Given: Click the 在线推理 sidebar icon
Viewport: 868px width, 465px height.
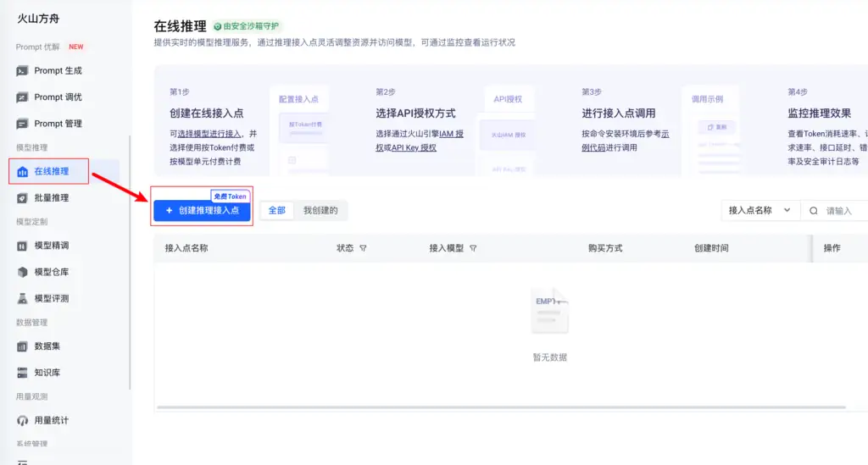Looking at the screenshot, I should 22,171.
